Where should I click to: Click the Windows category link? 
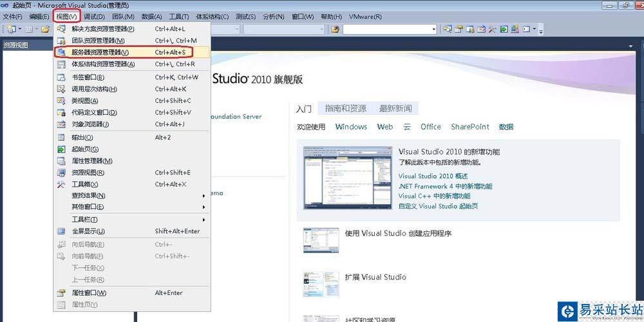coord(351,127)
